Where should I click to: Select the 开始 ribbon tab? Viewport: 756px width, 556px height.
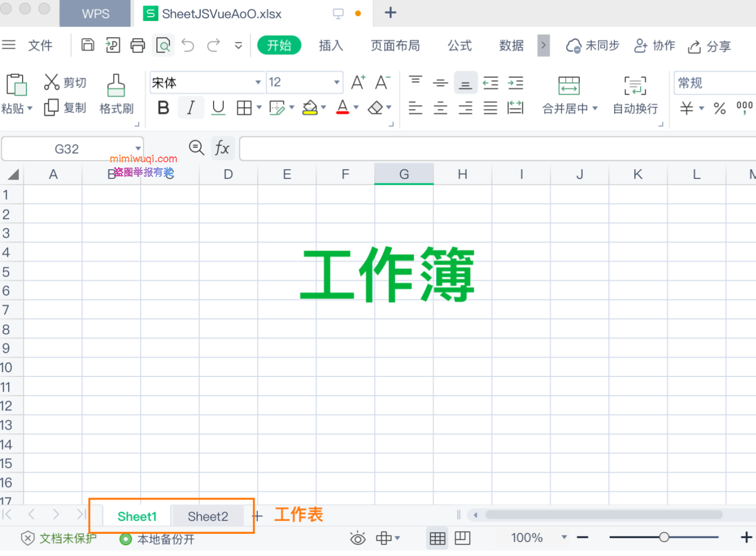coord(279,45)
